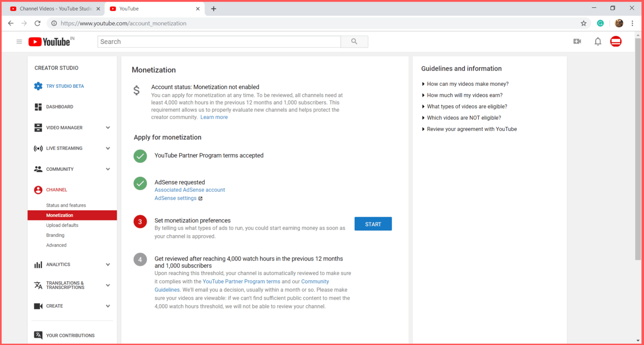The width and height of the screenshot is (644, 345).
Task: Click the Your Contributions icon
Action: (38, 335)
